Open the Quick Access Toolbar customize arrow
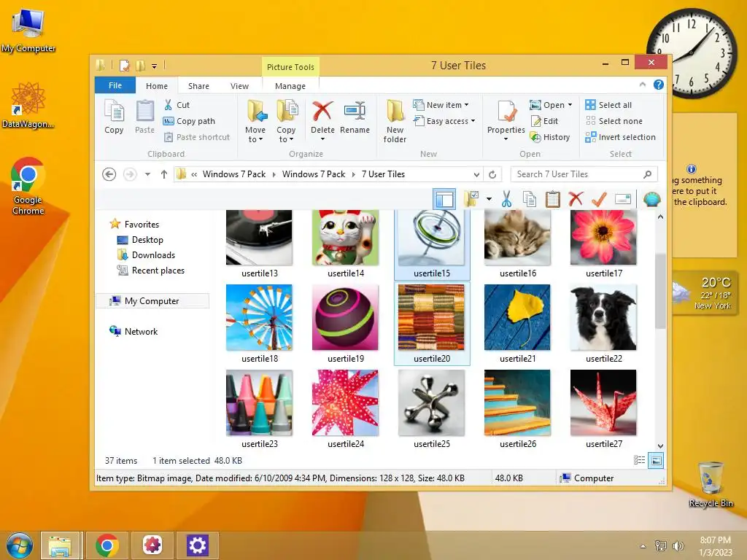The width and height of the screenshot is (747, 560). pos(154,66)
